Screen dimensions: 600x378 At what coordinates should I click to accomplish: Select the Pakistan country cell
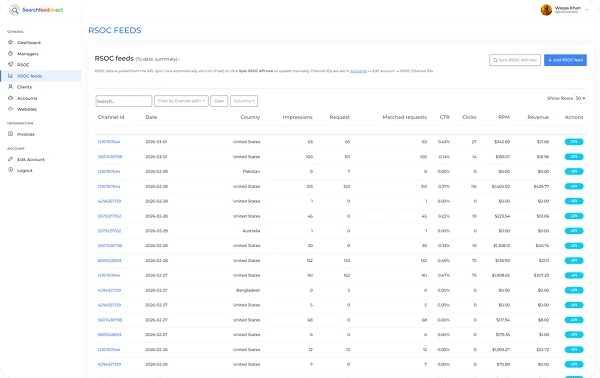[251, 171]
